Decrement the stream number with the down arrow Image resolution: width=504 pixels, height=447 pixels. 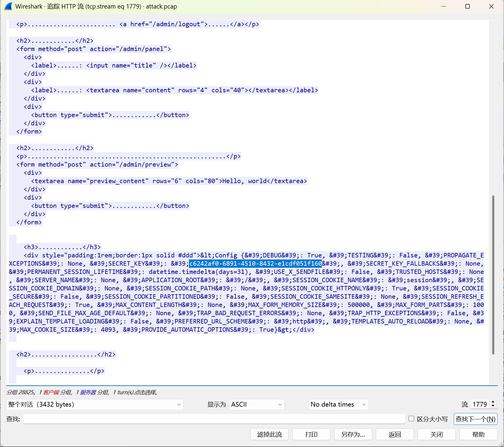(x=493, y=406)
